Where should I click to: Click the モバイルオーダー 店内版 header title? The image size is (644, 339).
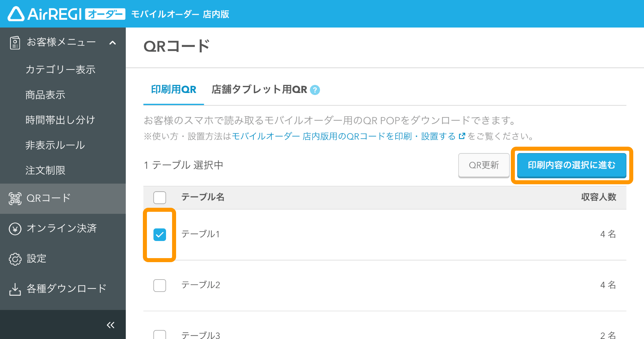[180, 14]
